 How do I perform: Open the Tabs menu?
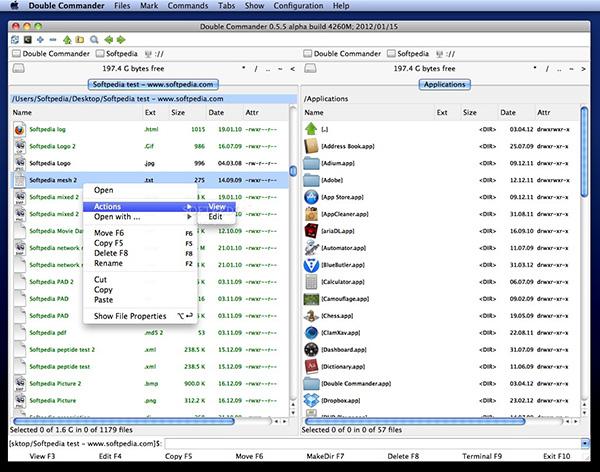pyautogui.click(x=227, y=6)
